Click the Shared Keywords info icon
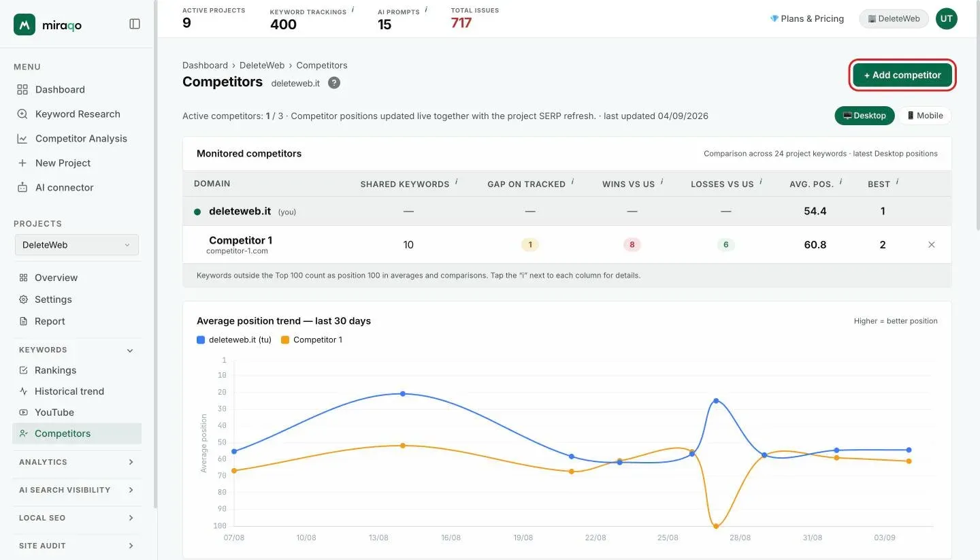Viewport: 980px width, 560px height. click(456, 182)
